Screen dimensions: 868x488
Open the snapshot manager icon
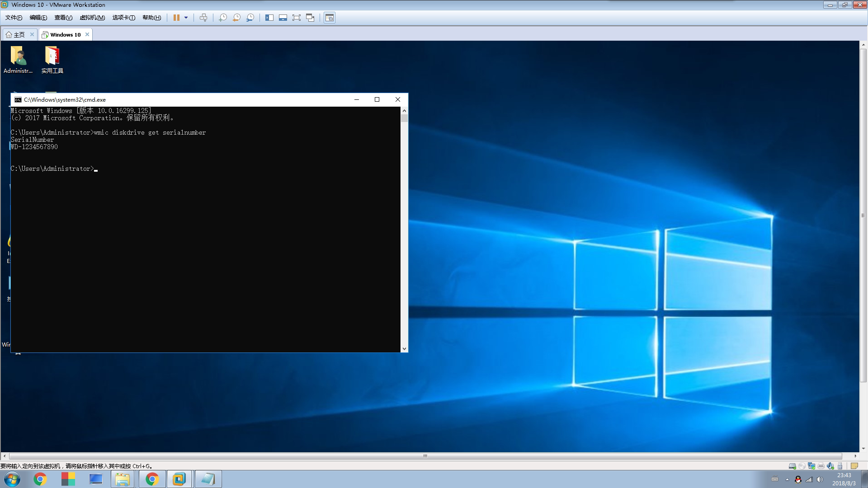[250, 18]
